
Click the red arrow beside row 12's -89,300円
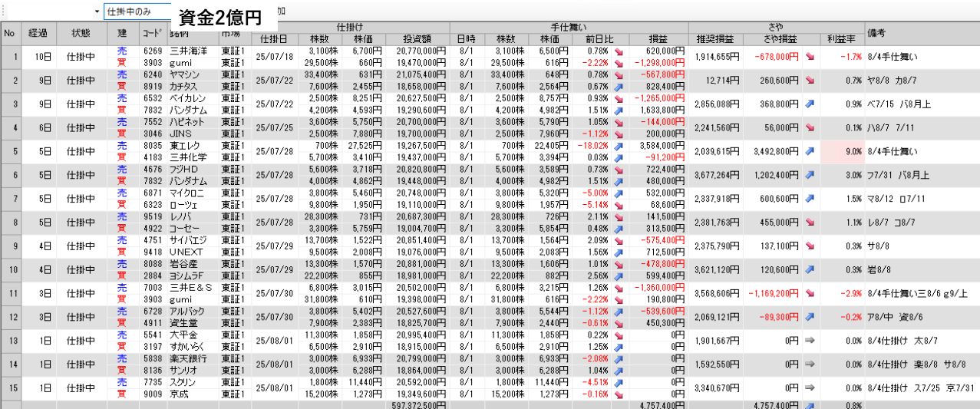809,318
